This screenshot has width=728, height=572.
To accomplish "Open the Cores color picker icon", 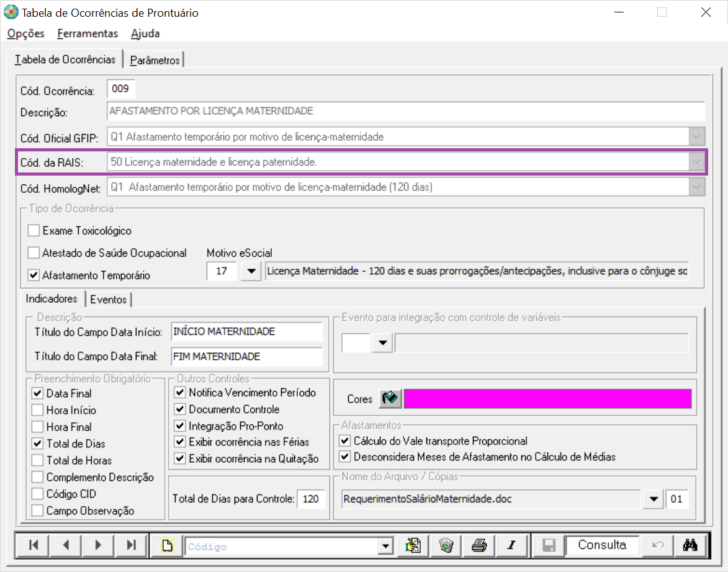I will point(390,398).
